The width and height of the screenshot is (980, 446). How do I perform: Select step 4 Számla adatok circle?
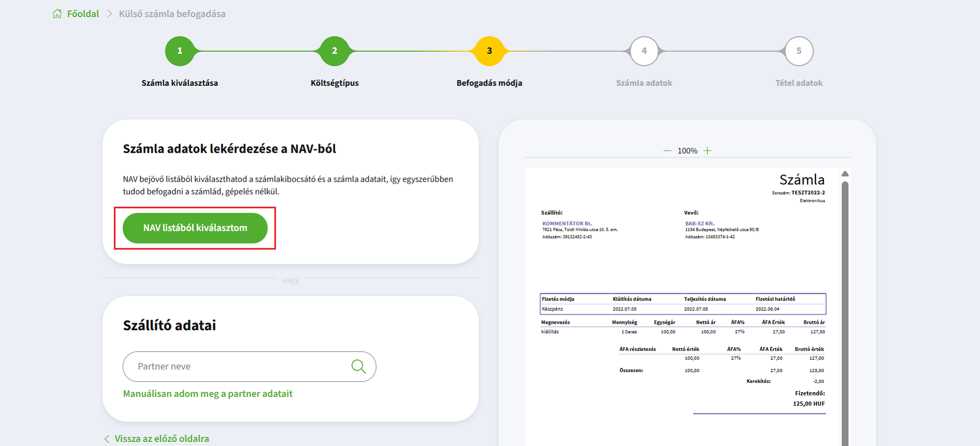(x=644, y=51)
